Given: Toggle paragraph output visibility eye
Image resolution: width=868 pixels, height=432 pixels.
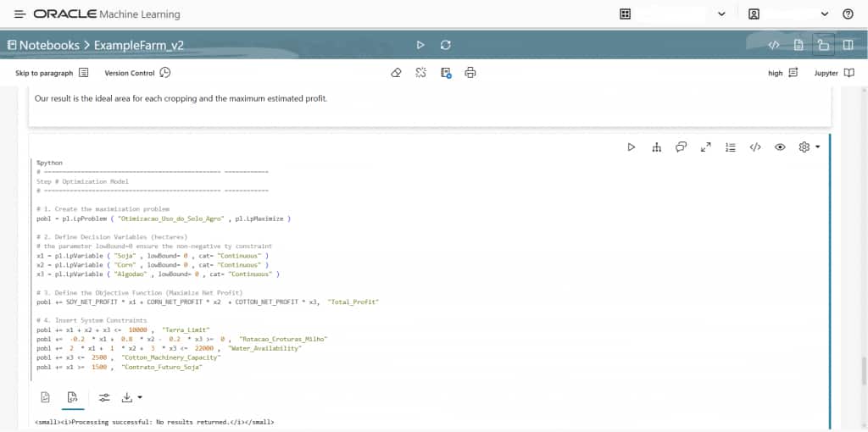Looking at the screenshot, I should tap(780, 147).
